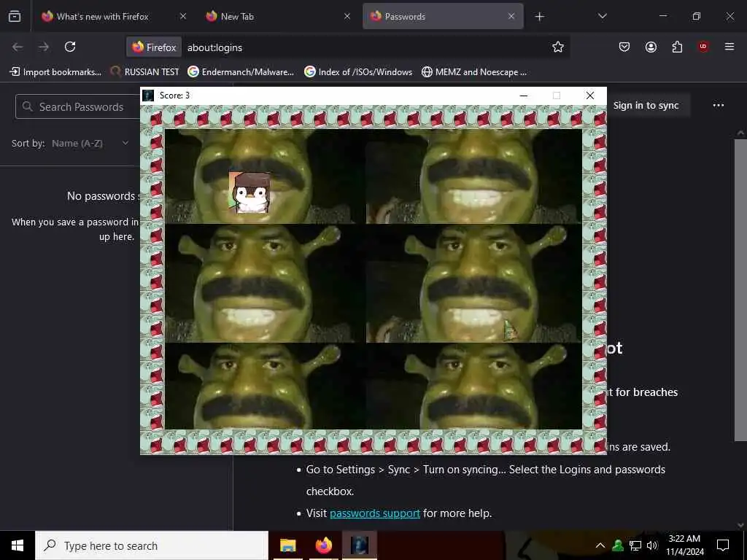Follow the passwords support link
The width and height of the screenshot is (747, 560).
[375, 513]
